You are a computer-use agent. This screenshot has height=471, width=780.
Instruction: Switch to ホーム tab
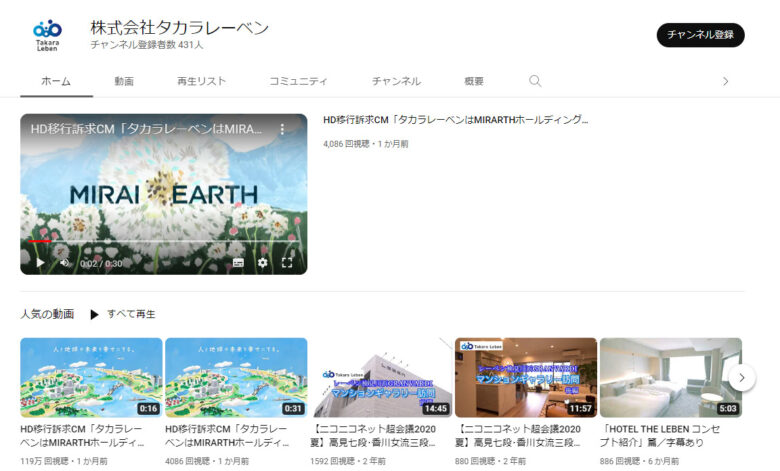click(56, 81)
